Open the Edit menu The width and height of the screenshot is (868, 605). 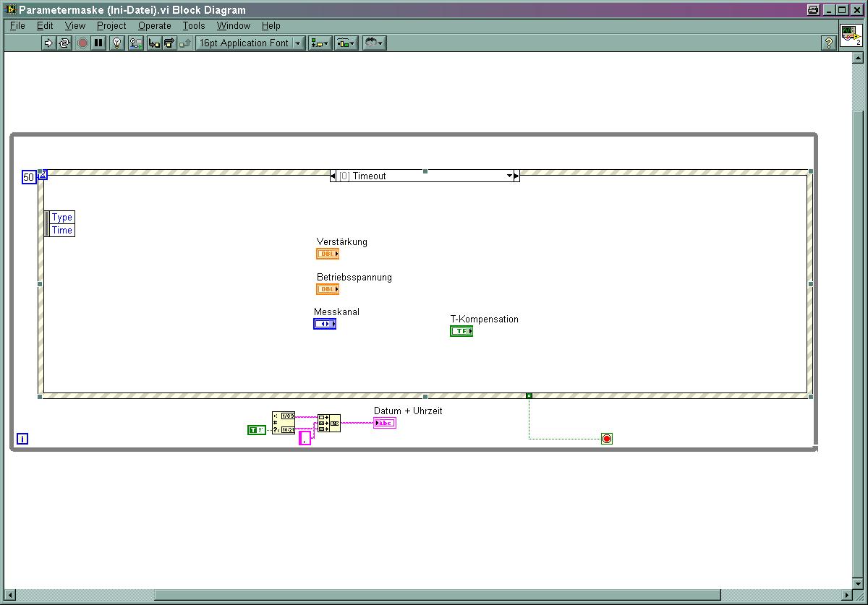[x=45, y=25]
